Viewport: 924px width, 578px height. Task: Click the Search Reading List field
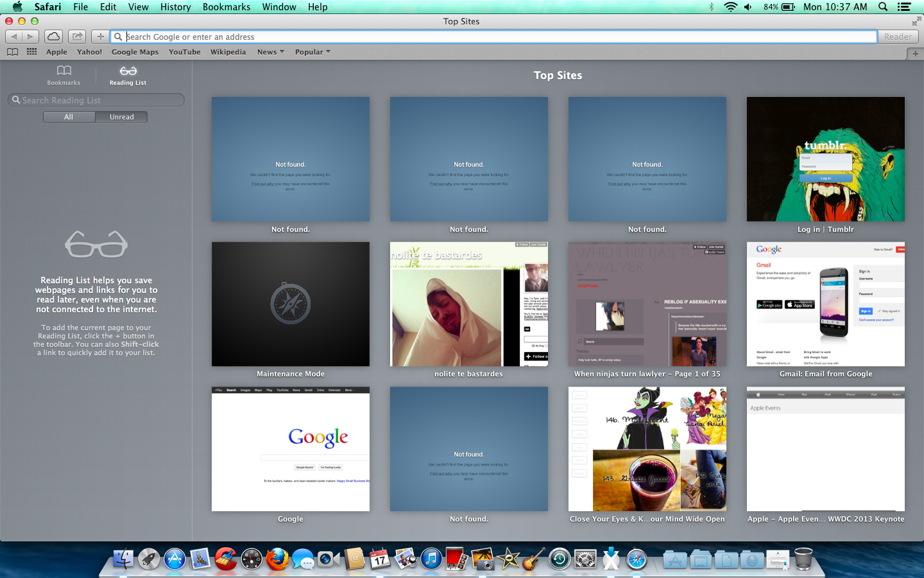96,100
